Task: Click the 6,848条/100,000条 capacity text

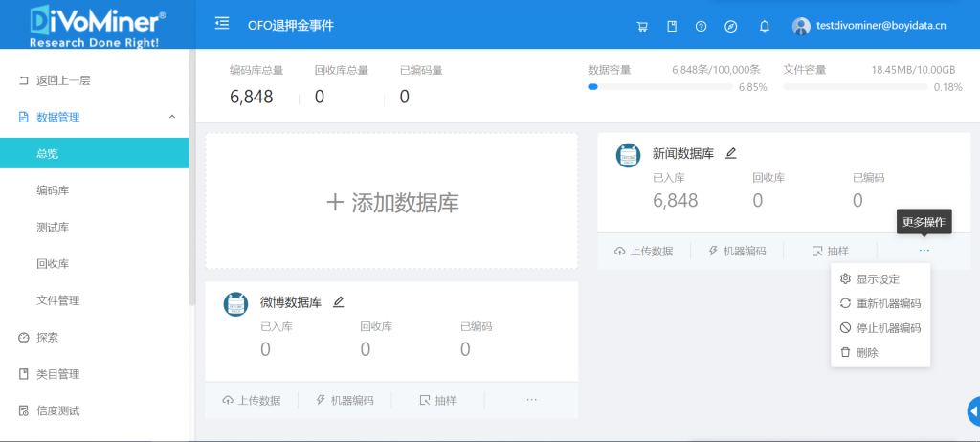Action: [716, 70]
